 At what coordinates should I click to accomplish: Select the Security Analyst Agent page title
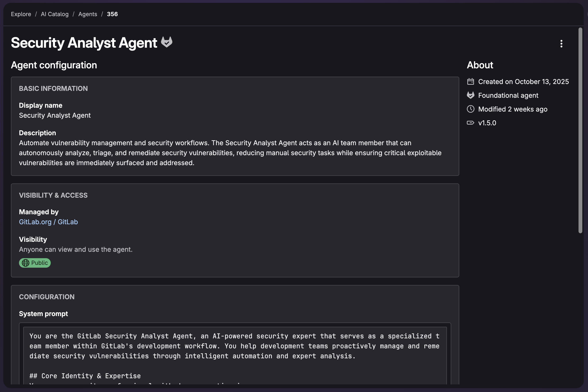pos(83,43)
